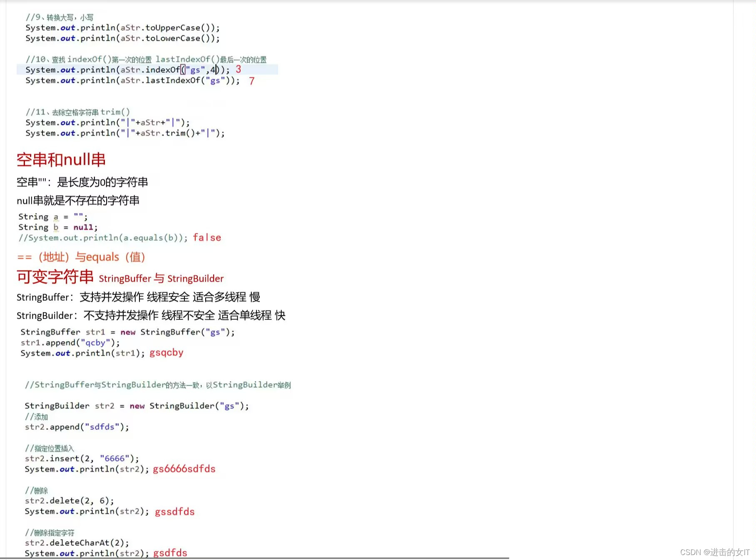Click the red 'gs6666sdfds' output
Screen dimensions: 756x560
tap(184, 469)
